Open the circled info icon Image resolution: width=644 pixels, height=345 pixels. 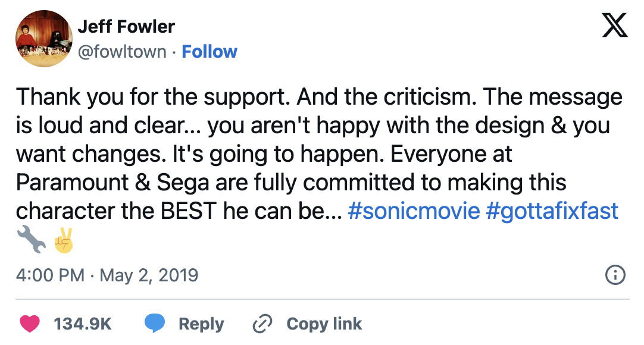615,275
